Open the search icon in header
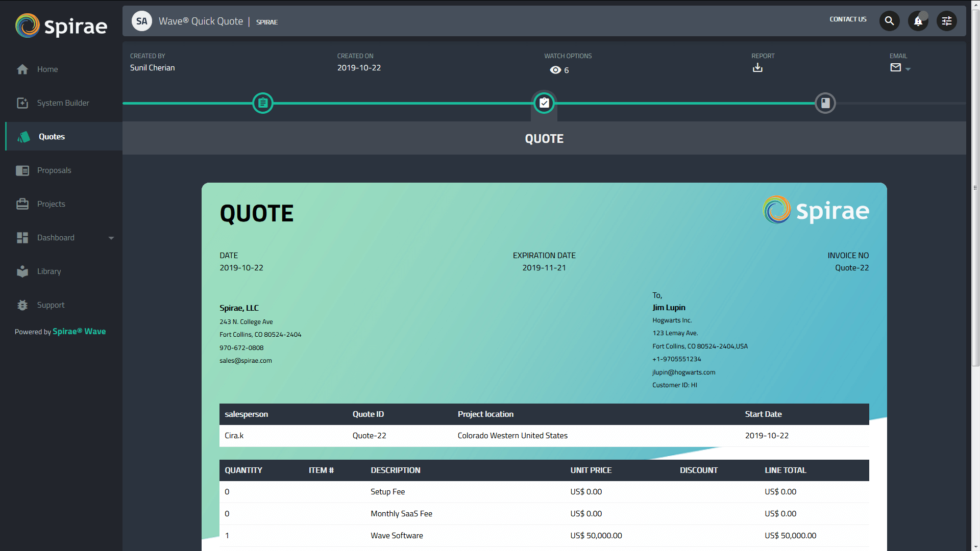 tap(889, 21)
